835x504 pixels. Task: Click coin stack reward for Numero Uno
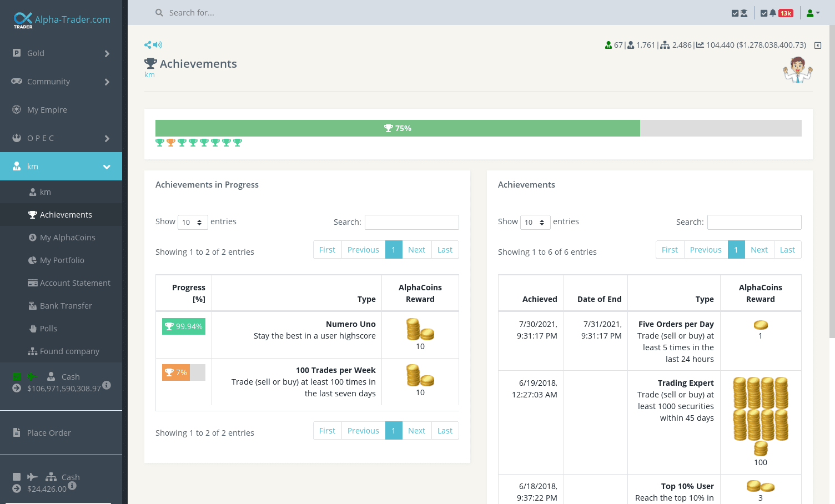tap(420, 329)
